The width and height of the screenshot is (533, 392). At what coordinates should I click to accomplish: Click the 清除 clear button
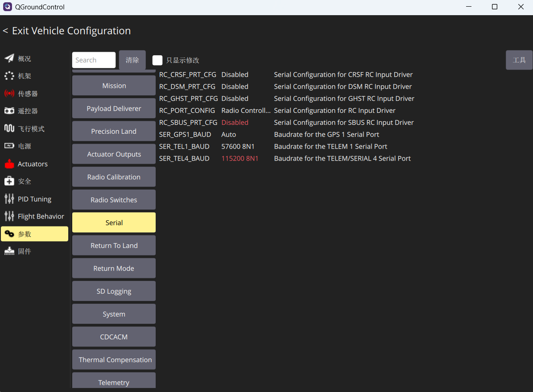click(132, 60)
